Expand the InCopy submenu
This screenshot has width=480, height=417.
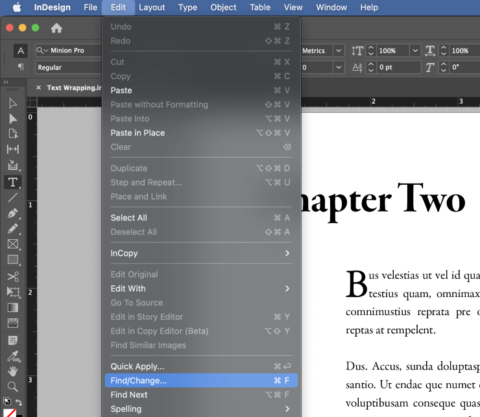tap(200, 253)
